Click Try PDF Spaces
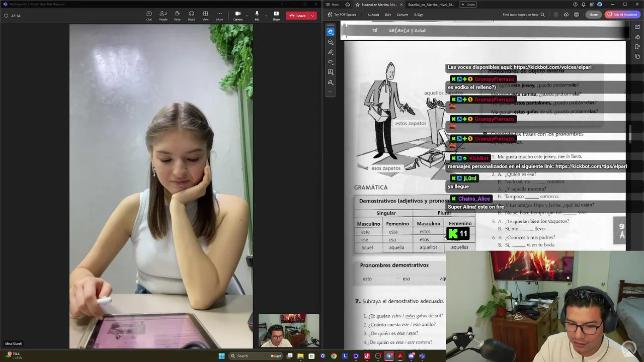Viewport: 644px width, 362px height. [x=342, y=15]
